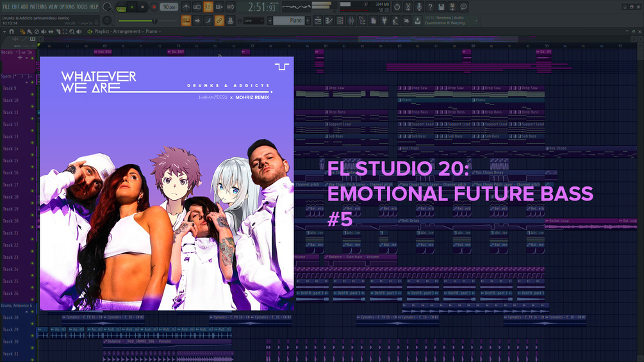
Task: Open the news panel dropdown arrow
Action: tap(476, 21)
